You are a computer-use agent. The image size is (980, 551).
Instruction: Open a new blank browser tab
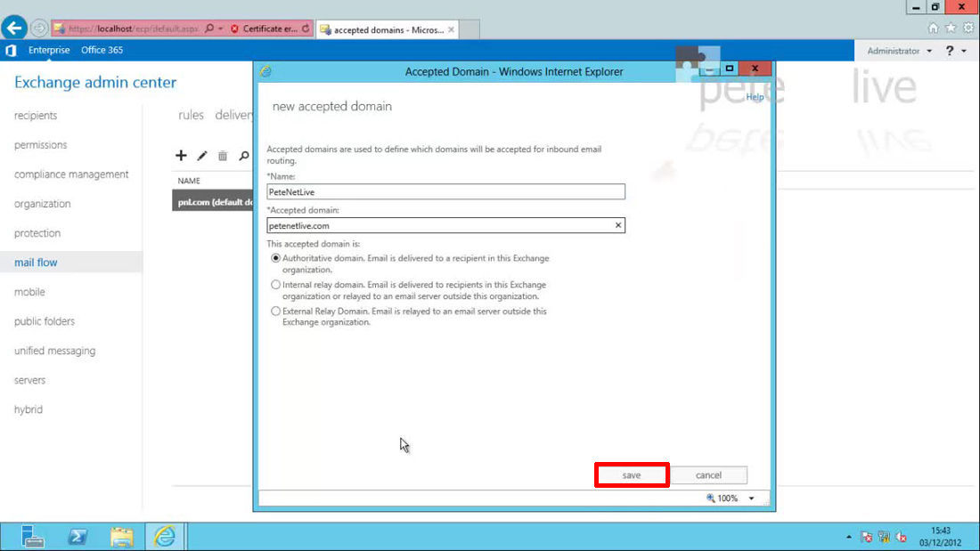coord(470,29)
